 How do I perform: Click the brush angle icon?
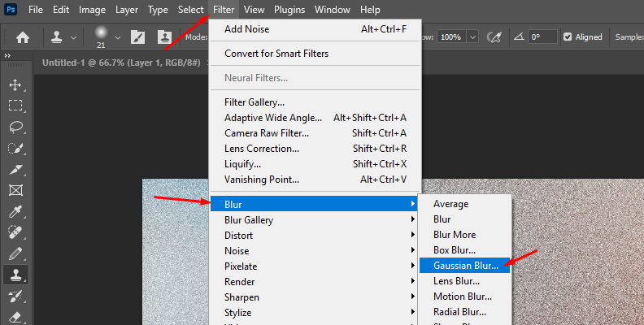pos(519,37)
